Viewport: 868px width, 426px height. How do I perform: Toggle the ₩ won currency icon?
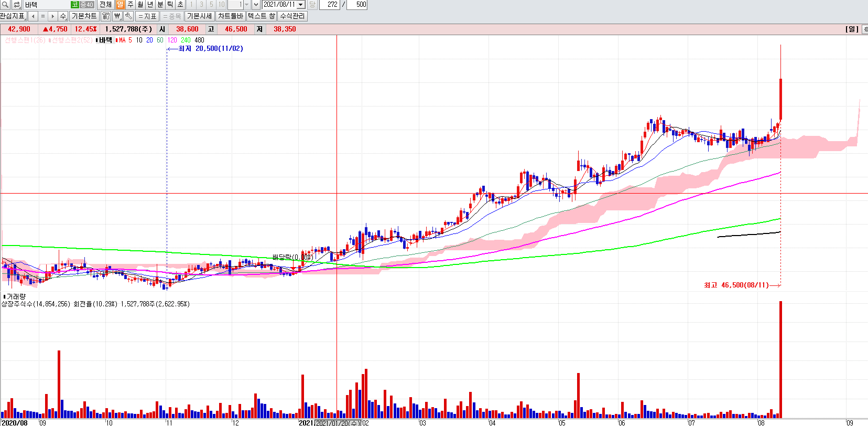tap(117, 16)
